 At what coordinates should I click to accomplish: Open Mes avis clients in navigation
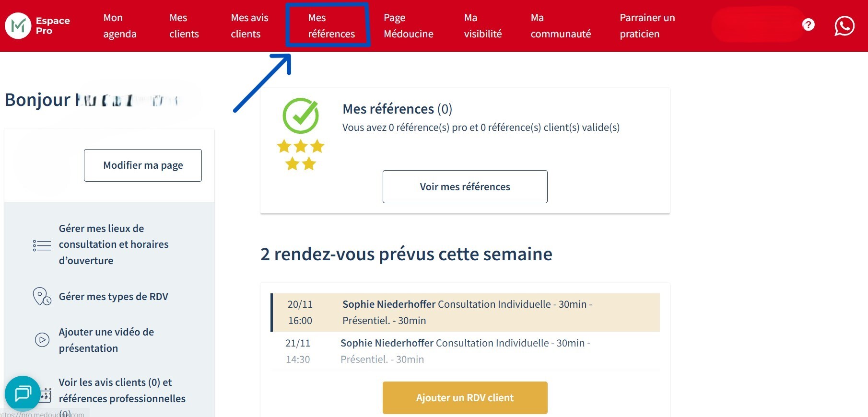[249, 26]
